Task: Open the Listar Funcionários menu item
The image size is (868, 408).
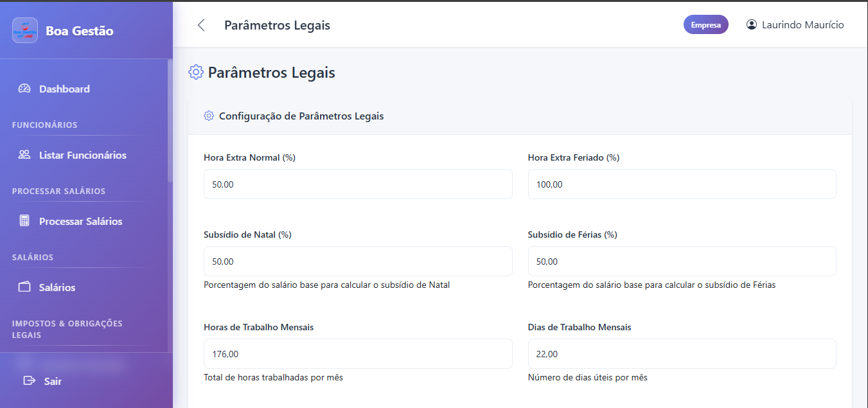Action: pos(82,155)
